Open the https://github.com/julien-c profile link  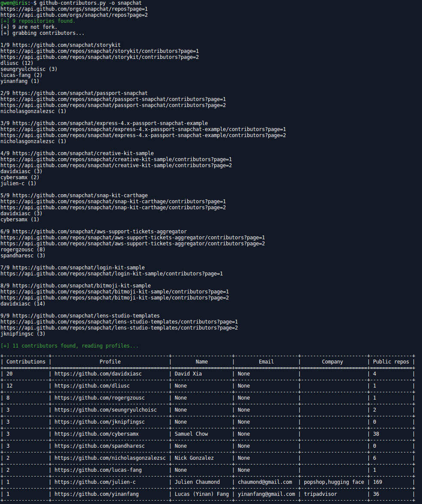tap(95, 482)
